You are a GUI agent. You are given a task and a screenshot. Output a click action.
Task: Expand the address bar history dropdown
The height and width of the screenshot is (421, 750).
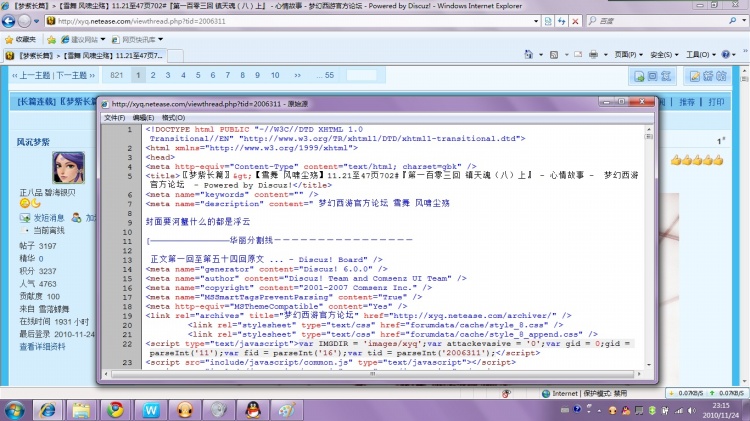536,21
